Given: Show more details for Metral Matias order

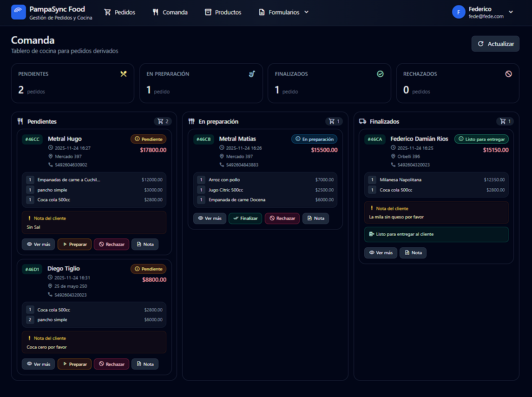Looking at the screenshot, I should coord(210,218).
